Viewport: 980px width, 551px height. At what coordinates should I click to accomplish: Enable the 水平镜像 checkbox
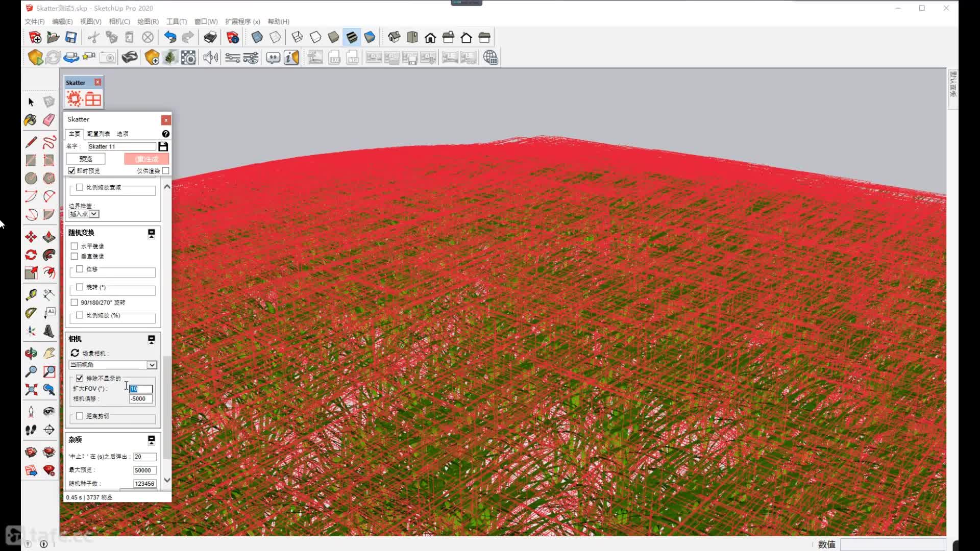(x=75, y=246)
